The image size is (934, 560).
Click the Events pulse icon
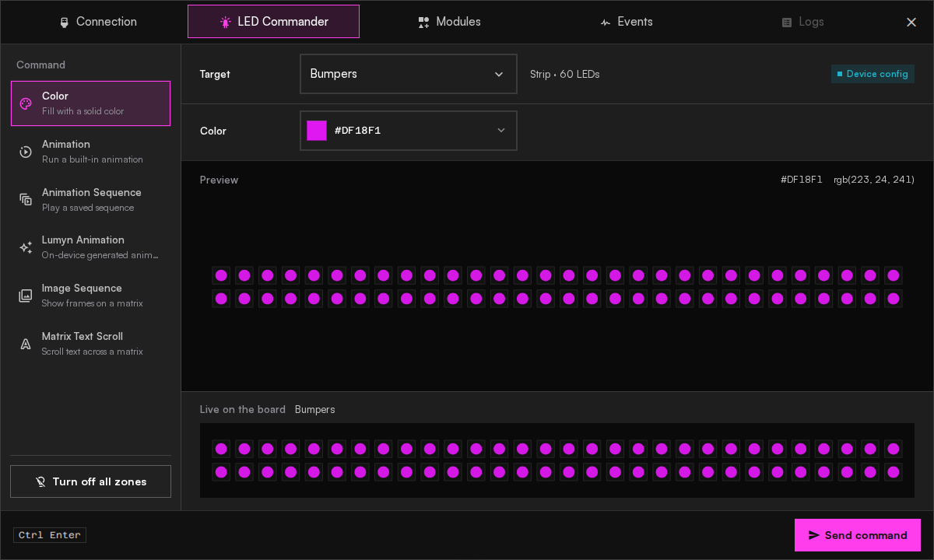pyautogui.click(x=606, y=23)
